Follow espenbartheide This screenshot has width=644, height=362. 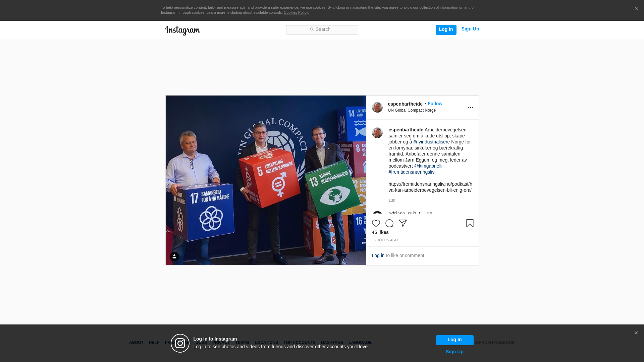(435, 104)
